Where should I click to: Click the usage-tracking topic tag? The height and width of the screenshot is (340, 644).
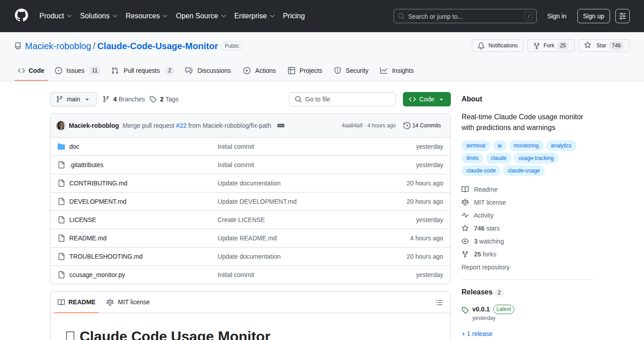pos(536,158)
